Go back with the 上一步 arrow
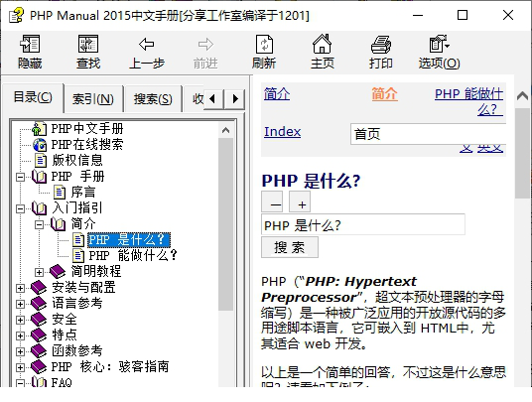The width and height of the screenshot is (532, 402). tap(147, 44)
